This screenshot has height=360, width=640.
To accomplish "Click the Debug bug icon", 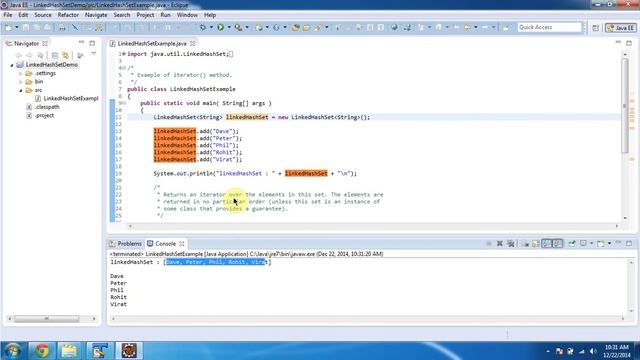I will coord(202,27).
